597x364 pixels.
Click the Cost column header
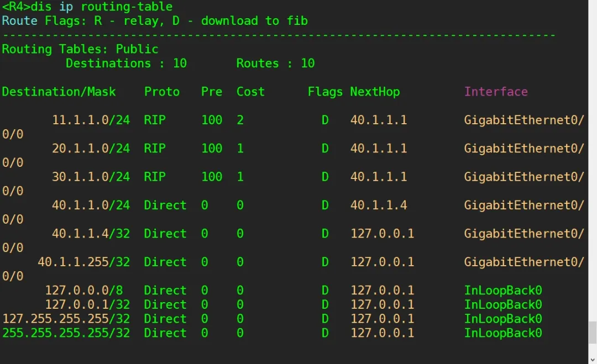pos(250,92)
